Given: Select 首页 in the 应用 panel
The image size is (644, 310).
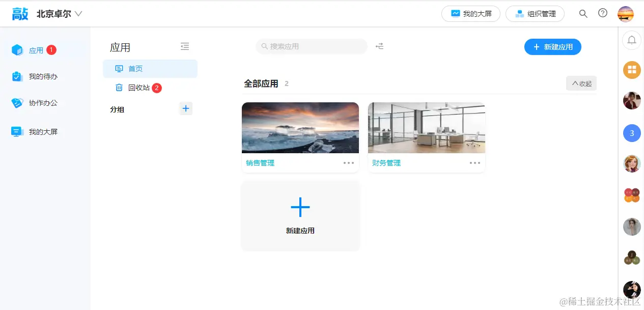Looking at the screenshot, I should (150, 69).
